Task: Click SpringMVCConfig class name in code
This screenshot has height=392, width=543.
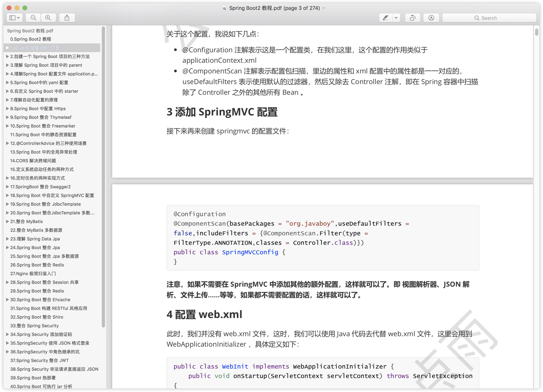Action: 250,252
